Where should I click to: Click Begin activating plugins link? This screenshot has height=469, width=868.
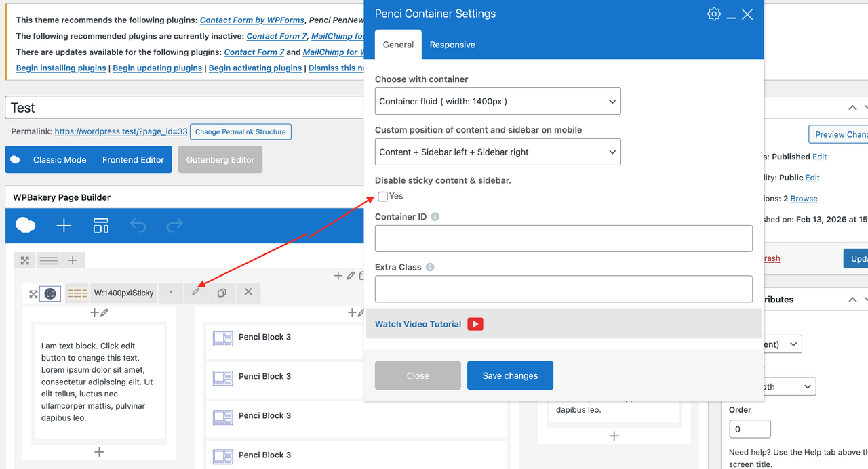255,68
